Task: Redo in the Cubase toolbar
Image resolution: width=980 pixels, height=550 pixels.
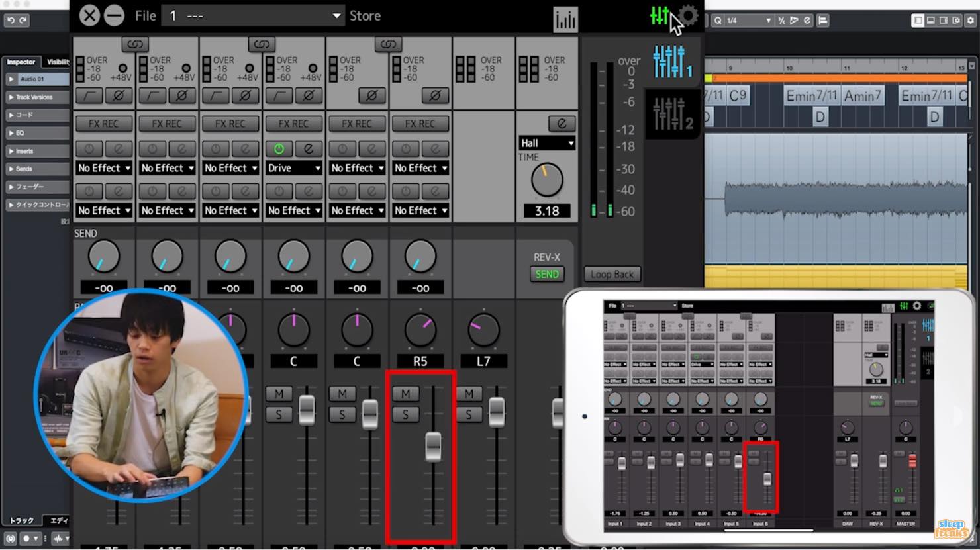Action: [23, 20]
